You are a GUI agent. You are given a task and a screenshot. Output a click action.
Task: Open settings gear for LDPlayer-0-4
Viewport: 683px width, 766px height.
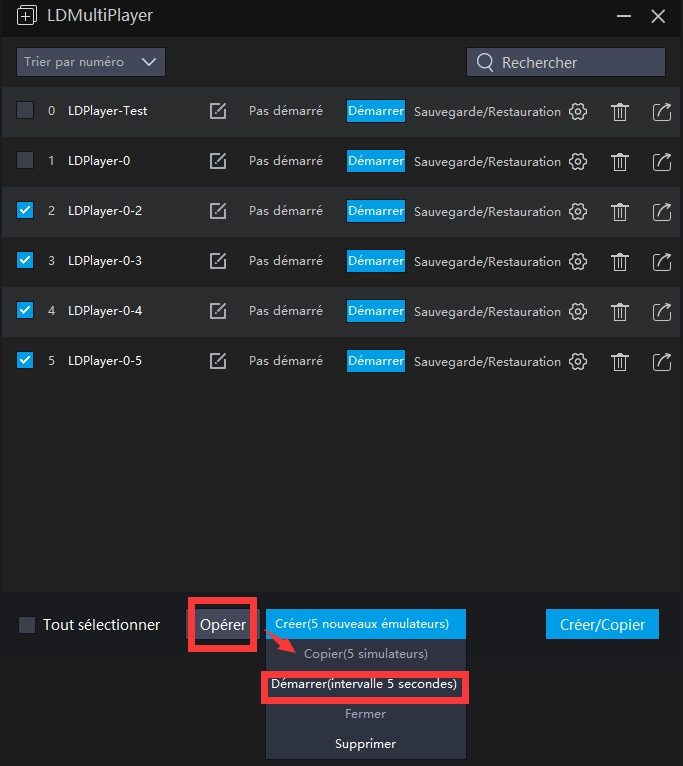point(578,311)
